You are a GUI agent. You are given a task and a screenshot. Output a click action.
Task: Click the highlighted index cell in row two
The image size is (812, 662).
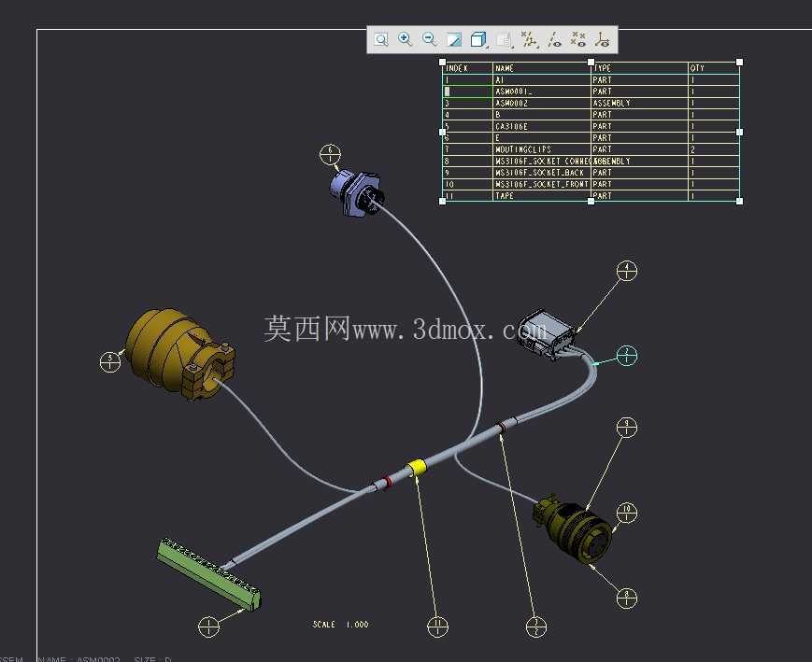tap(467, 92)
